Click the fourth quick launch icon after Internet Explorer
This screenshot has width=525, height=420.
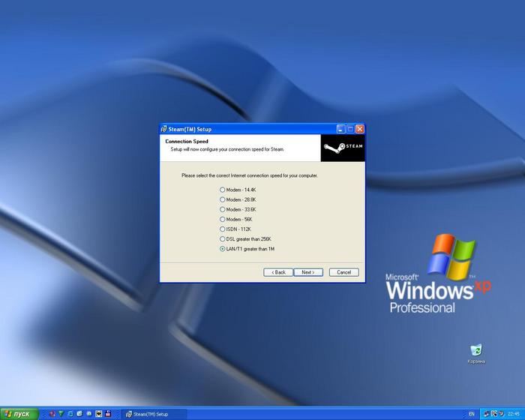point(79,414)
